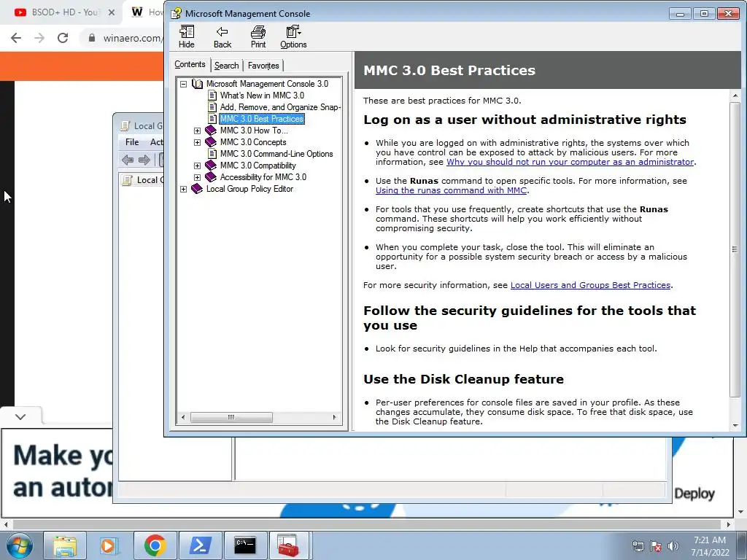747x560 pixels.
Task: Click forward arrow in Local Group Policy toolbar
Action: pyautogui.click(x=144, y=160)
